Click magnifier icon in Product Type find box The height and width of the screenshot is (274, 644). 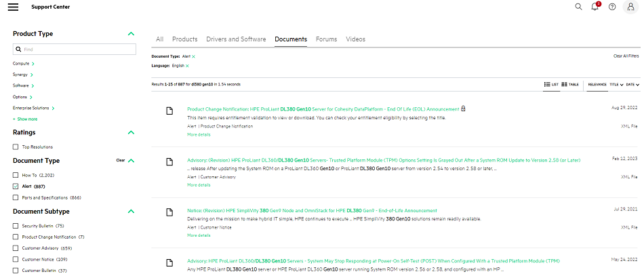[x=18, y=50]
